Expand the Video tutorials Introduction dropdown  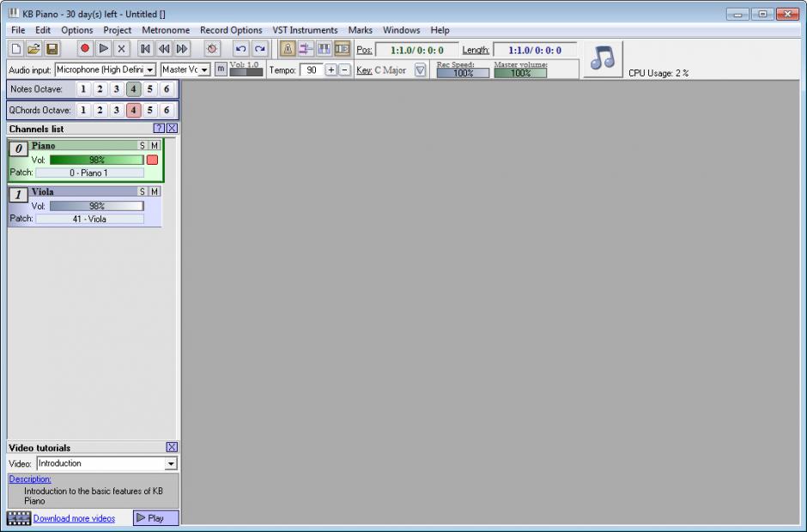point(107,463)
